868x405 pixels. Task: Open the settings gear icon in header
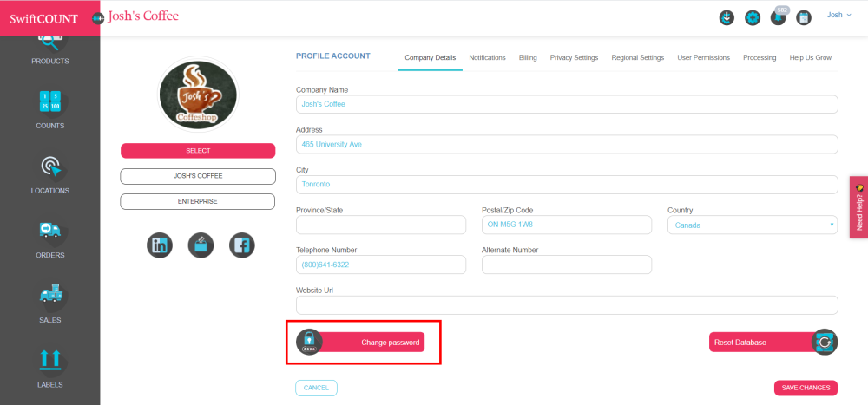click(753, 17)
